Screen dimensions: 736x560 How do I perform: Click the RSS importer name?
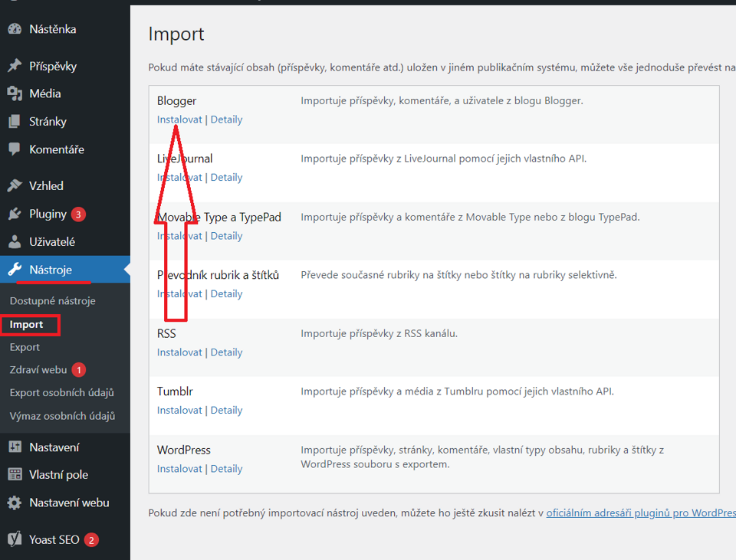[166, 333]
